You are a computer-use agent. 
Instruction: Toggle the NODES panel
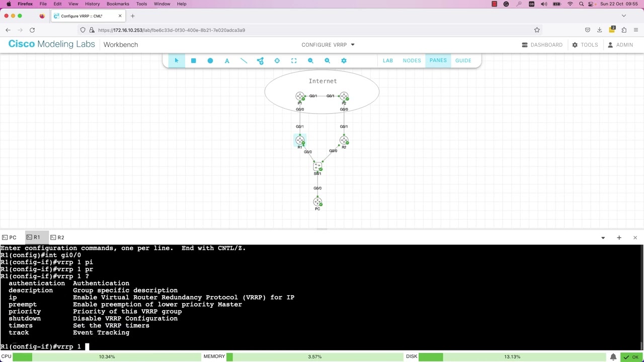(412, 61)
